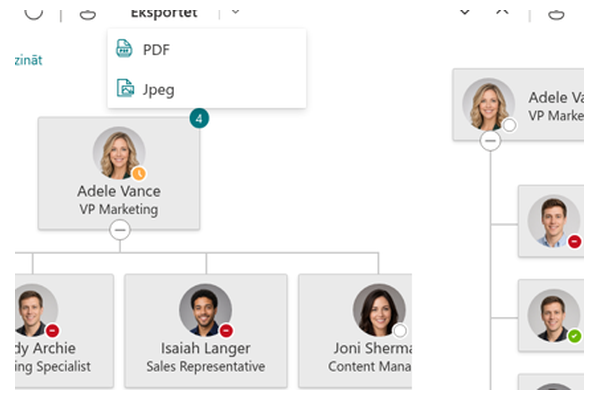Click Joni Sherman's offline status indicator
Image resolution: width=600 pixels, height=400 pixels.
click(x=400, y=331)
